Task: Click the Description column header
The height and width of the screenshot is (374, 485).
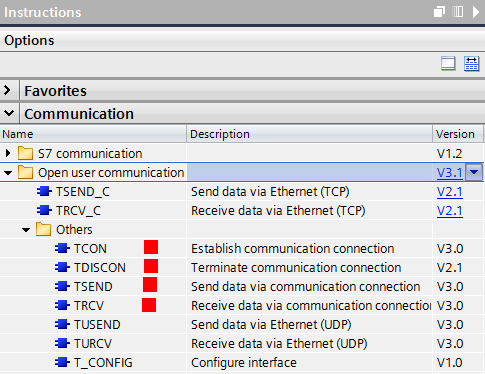Action: (309, 134)
